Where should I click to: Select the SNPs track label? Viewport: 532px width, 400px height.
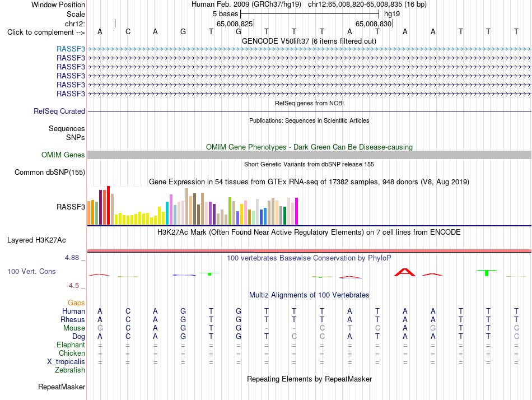76,137
